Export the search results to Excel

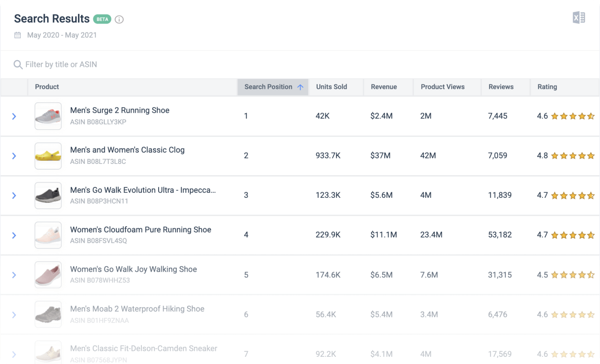point(578,17)
